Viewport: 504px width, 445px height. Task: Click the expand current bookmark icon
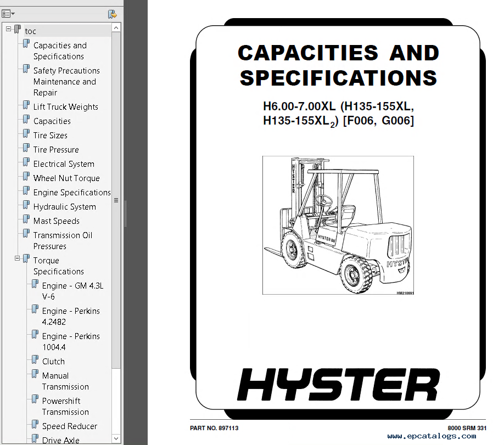click(x=112, y=14)
